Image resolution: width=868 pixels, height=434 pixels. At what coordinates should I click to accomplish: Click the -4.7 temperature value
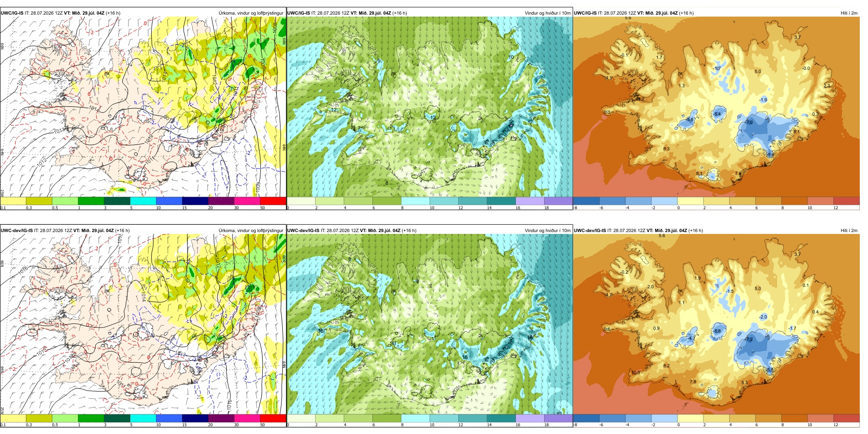(x=691, y=339)
